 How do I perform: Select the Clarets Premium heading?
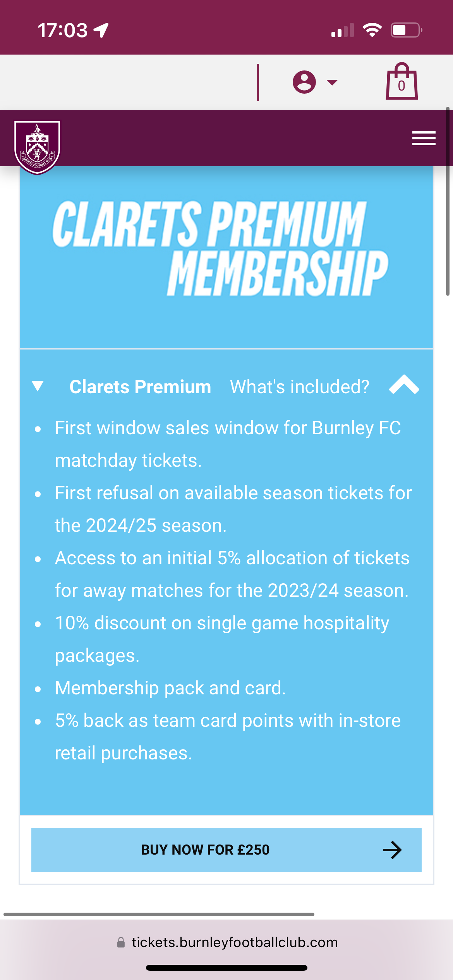140,387
